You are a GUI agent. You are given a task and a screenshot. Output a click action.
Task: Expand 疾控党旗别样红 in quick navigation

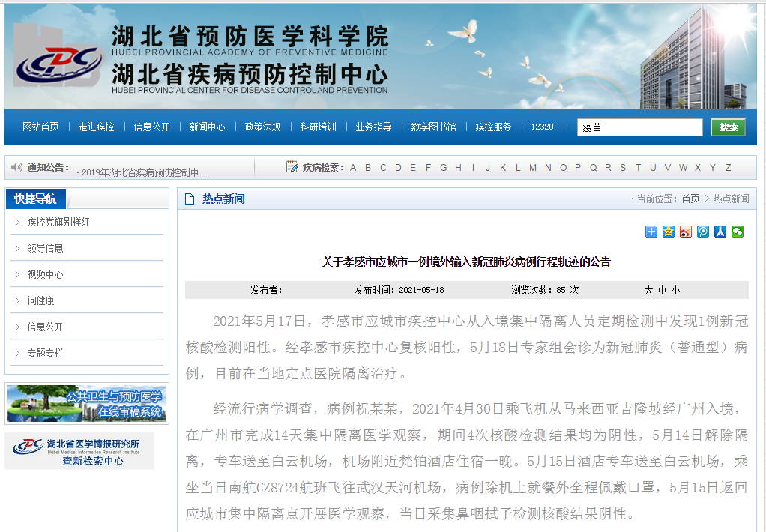pyautogui.click(x=58, y=223)
